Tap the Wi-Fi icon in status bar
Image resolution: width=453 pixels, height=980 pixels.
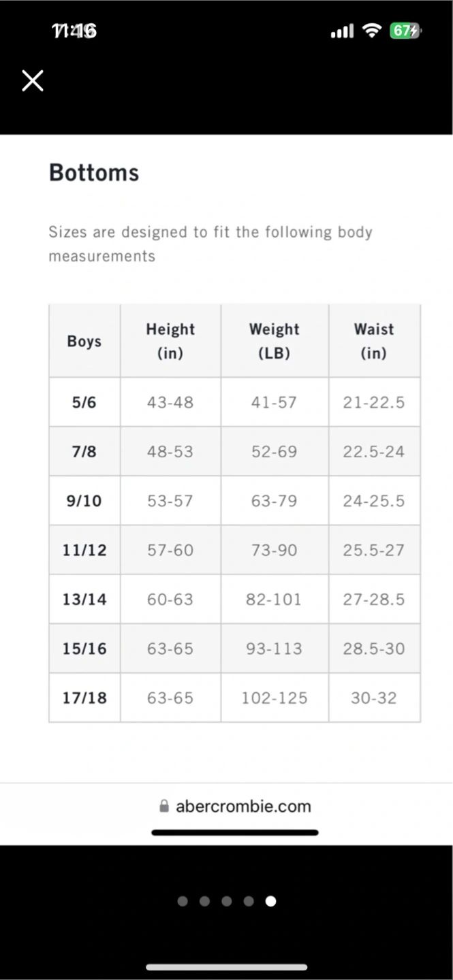tap(371, 31)
